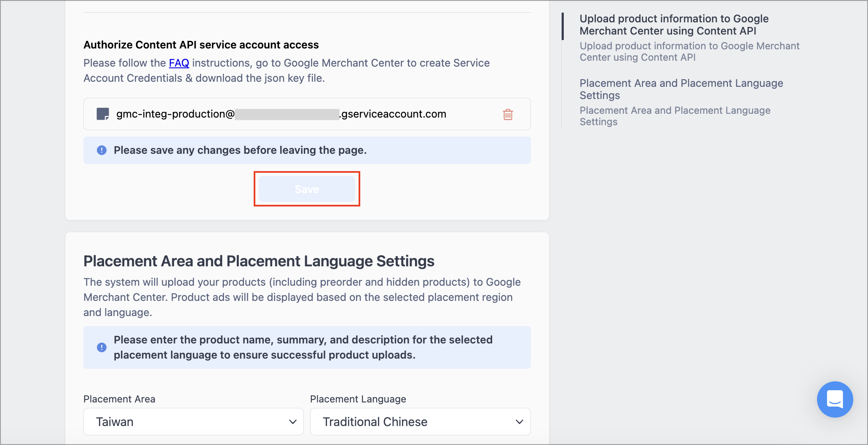Click the save changes notice banner

click(x=307, y=150)
